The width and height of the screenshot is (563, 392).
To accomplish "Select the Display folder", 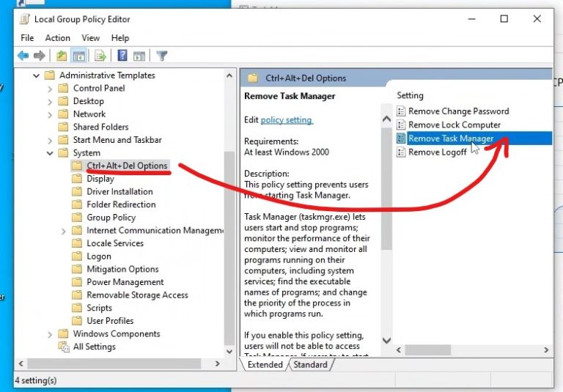I will (x=100, y=179).
